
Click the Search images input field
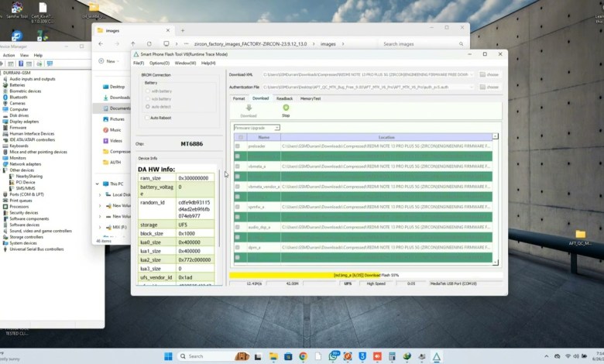tap(422, 44)
